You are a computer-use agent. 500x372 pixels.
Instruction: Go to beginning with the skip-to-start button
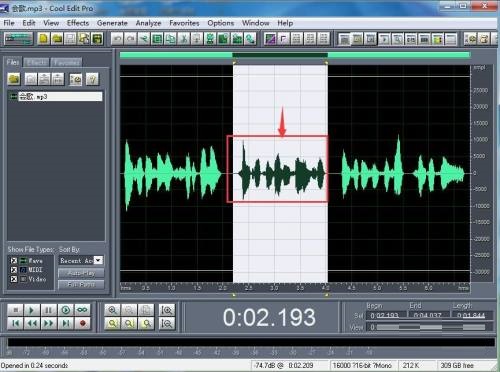coord(15,323)
